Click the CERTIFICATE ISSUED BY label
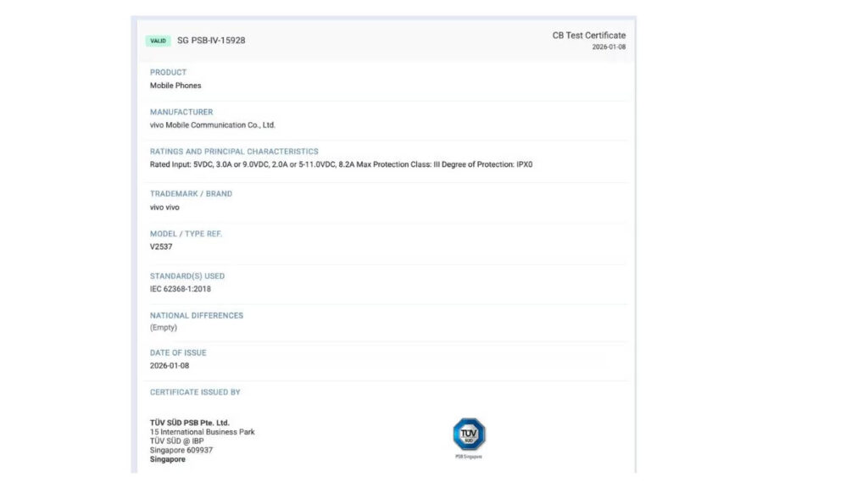This screenshot has height=488, width=868. point(195,392)
